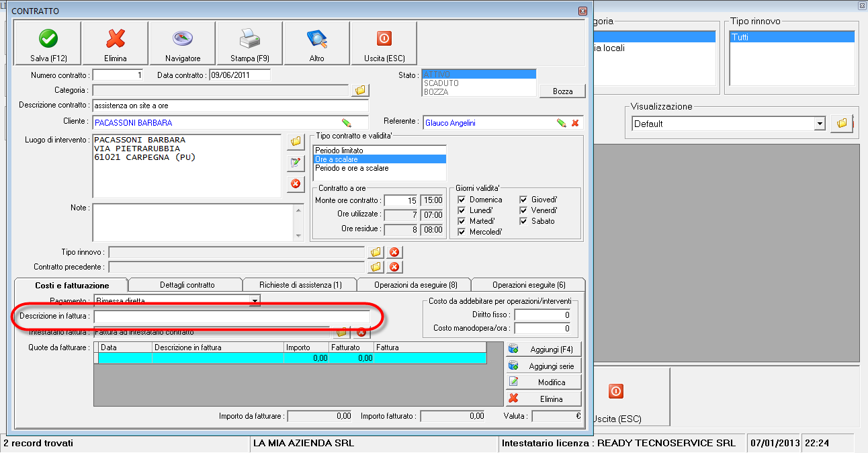The image size is (868, 453).
Task: Click the Data contratto field
Action: (x=240, y=75)
